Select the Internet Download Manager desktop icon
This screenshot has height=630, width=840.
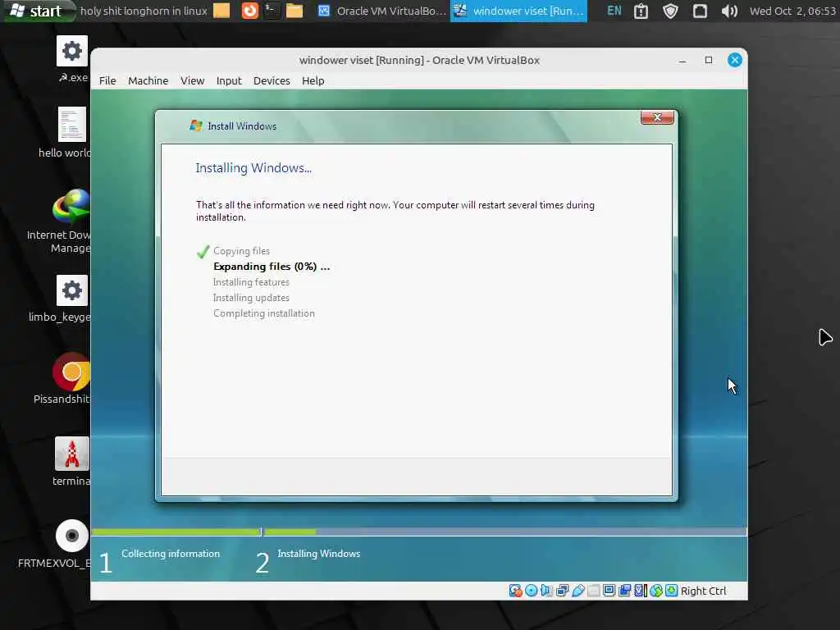tap(71, 221)
